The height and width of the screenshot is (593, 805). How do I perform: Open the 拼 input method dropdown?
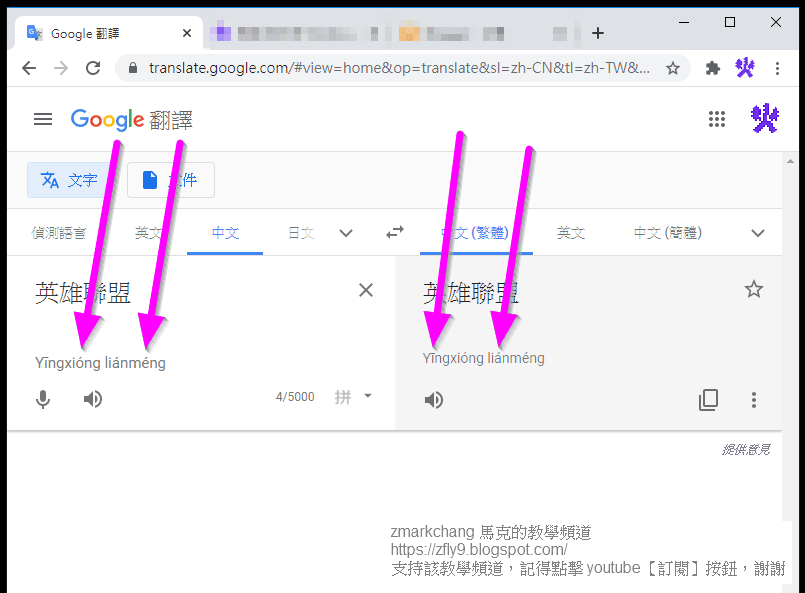pyautogui.click(x=368, y=396)
